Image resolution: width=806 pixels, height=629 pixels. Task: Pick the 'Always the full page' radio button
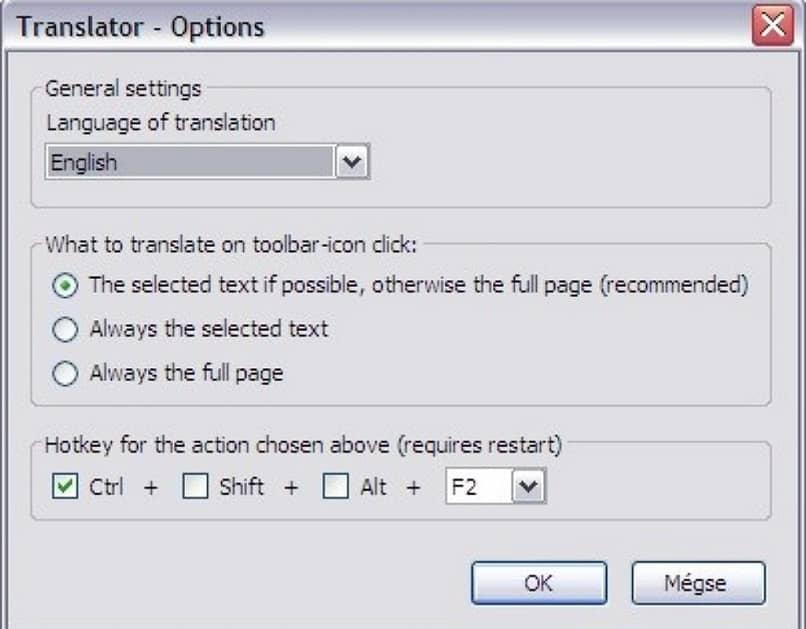click(x=65, y=374)
